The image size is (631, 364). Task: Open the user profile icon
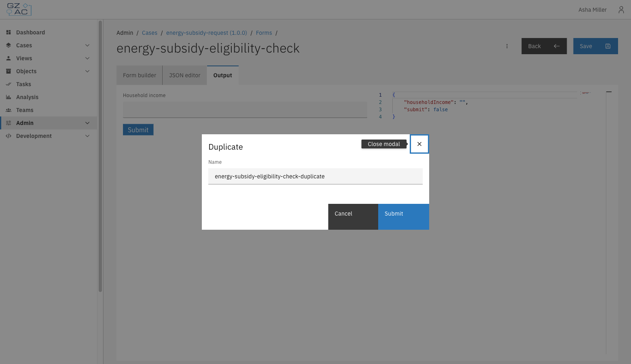[x=621, y=10]
